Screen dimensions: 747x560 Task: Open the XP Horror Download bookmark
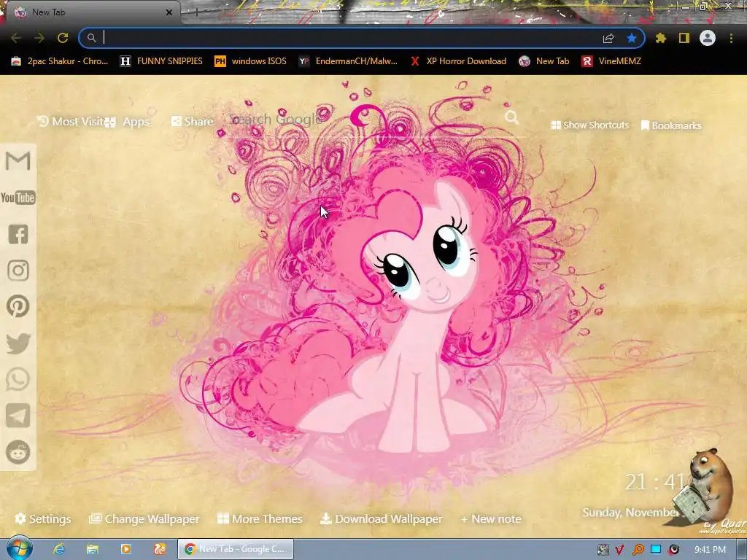point(458,61)
